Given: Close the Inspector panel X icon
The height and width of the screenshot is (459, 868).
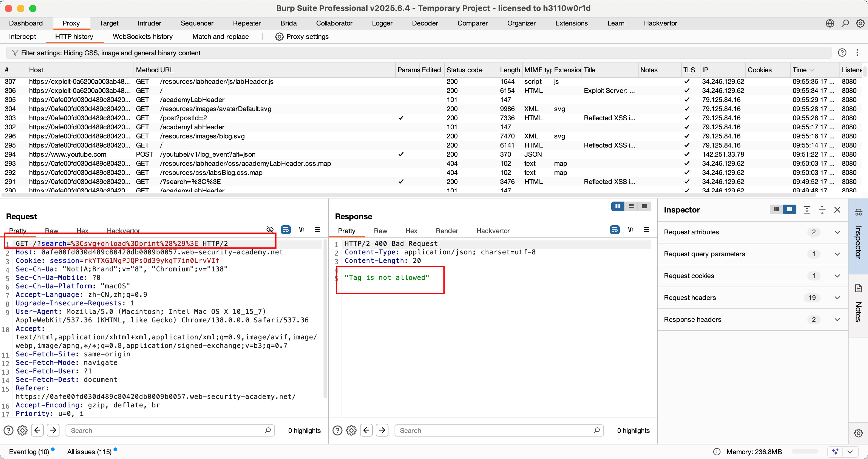Looking at the screenshot, I should coord(837,210).
